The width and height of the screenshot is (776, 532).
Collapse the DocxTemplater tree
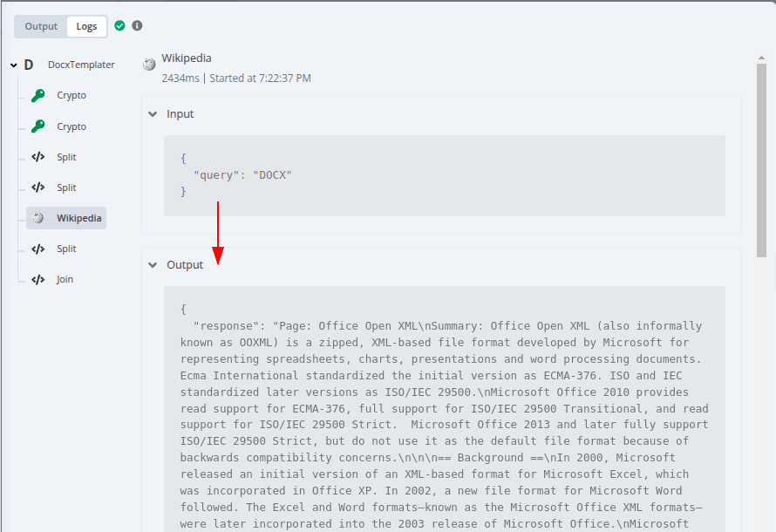pyautogui.click(x=12, y=65)
